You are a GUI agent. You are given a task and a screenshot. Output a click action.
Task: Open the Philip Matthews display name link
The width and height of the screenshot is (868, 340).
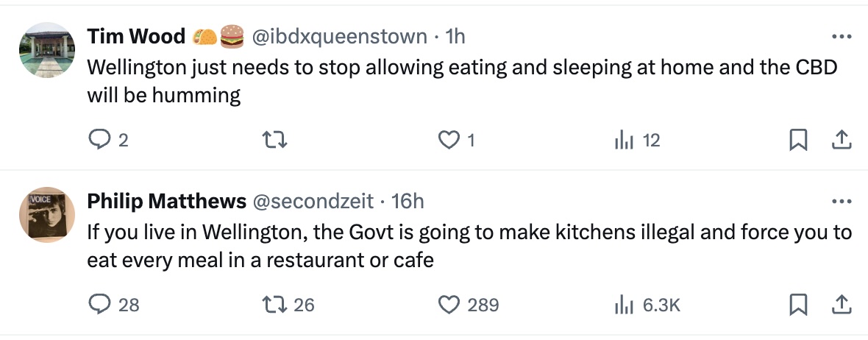pos(166,201)
